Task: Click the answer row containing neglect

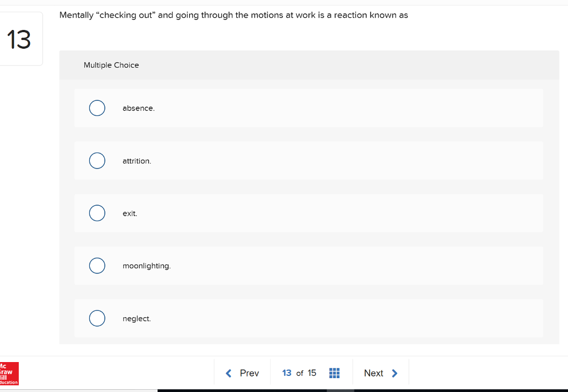Action: click(x=308, y=318)
